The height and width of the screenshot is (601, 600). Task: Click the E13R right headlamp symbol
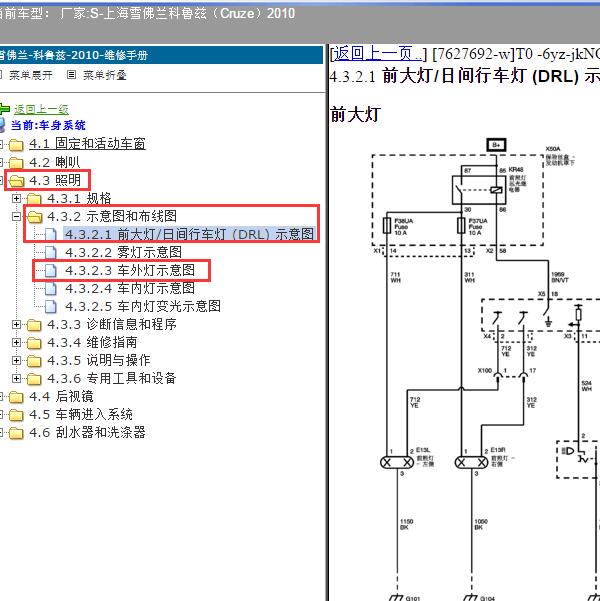tap(471, 463)
